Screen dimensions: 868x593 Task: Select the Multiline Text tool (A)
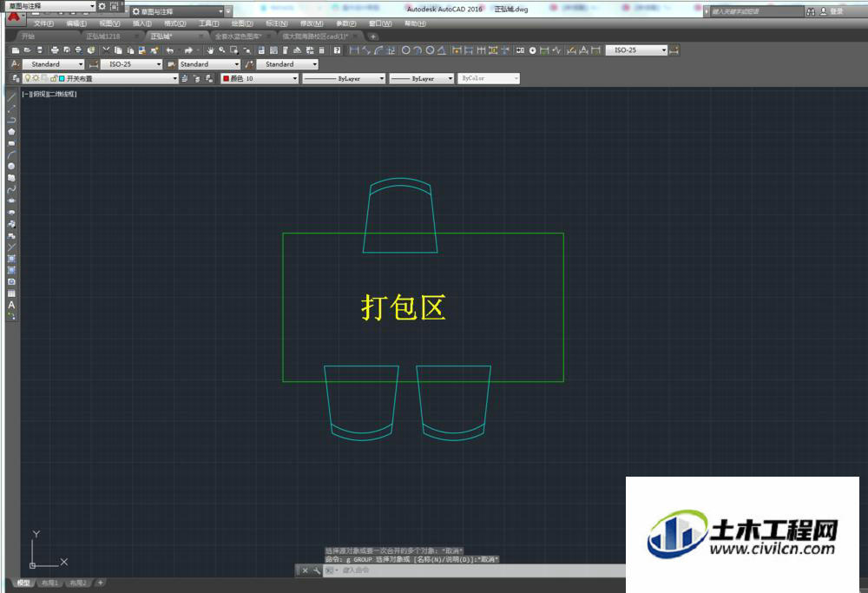pos(11,305)
